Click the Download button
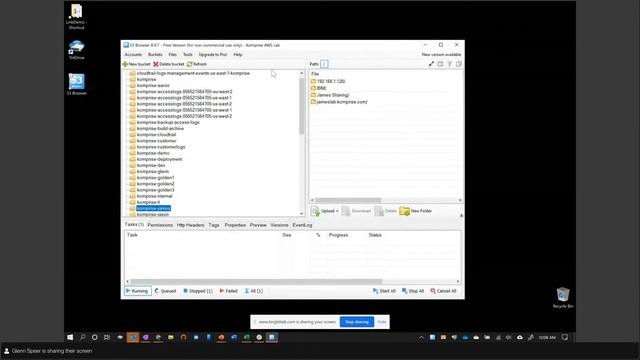This screenshot has width=640, height=360. (356, 211)
